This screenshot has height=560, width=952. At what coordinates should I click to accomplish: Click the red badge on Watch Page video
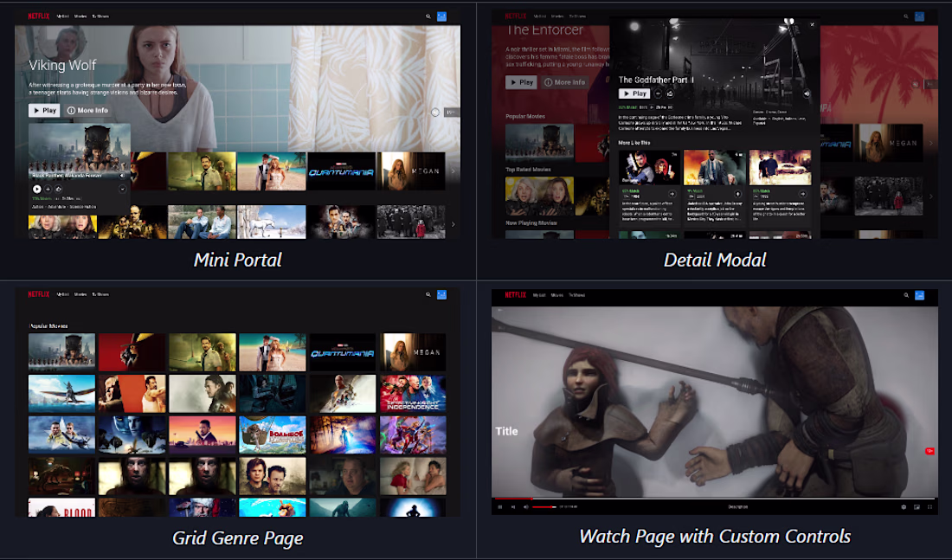coord(929,451)
